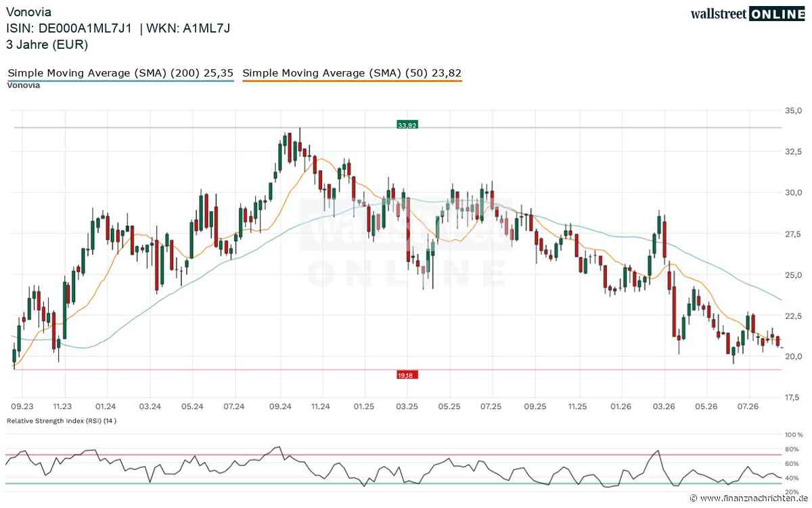
Task: Click the 01.26 date axis label
Action: [x=621, y=406]
